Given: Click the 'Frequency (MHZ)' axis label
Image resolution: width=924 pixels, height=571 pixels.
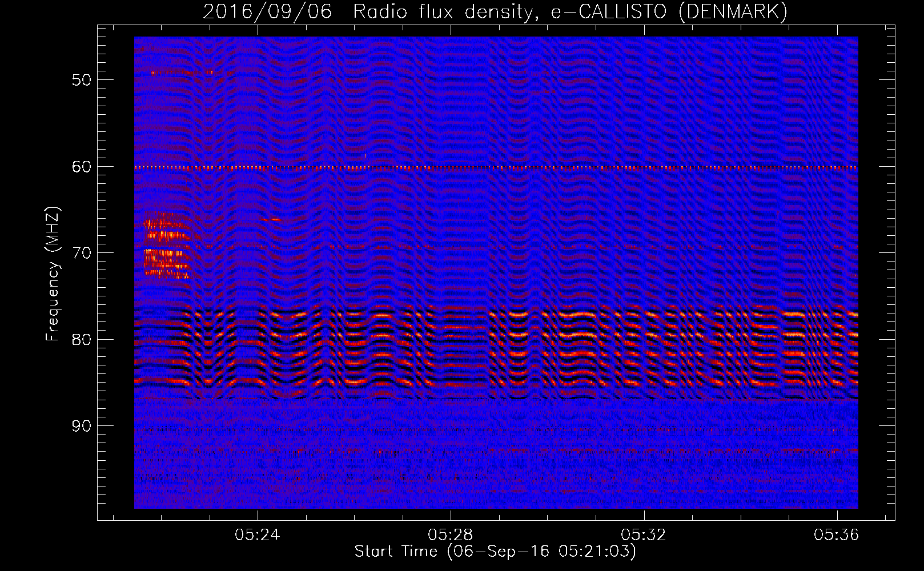Looking at the screenshot, I should tap(53, 274).
